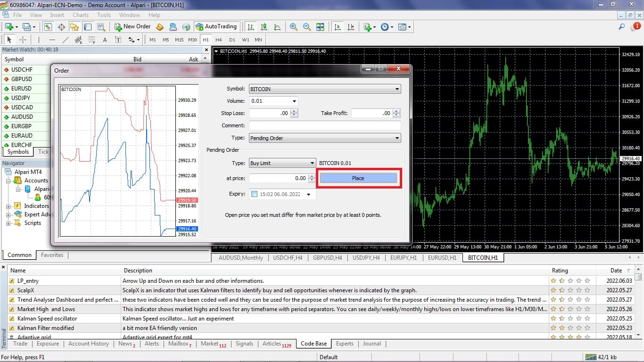Click the New Order toolbar button
The height and width of the screenshot is (362, 644).
coord(132,27)
